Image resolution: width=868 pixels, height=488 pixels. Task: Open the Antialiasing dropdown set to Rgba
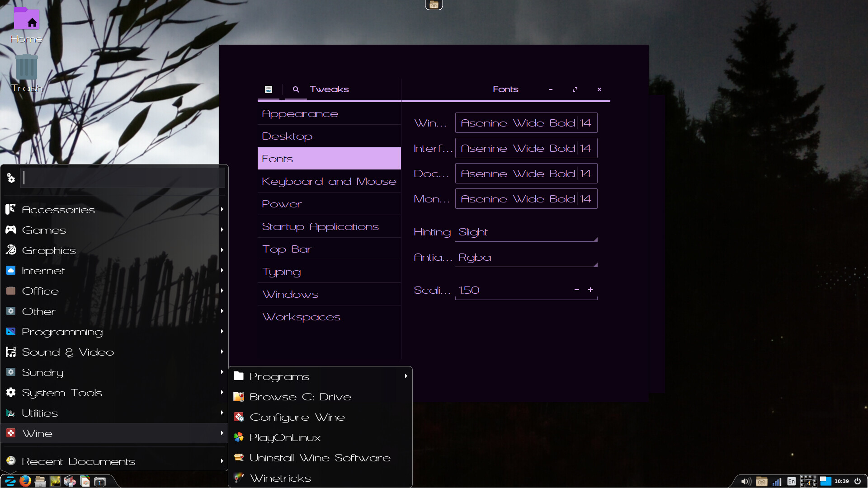coord(526,258)
